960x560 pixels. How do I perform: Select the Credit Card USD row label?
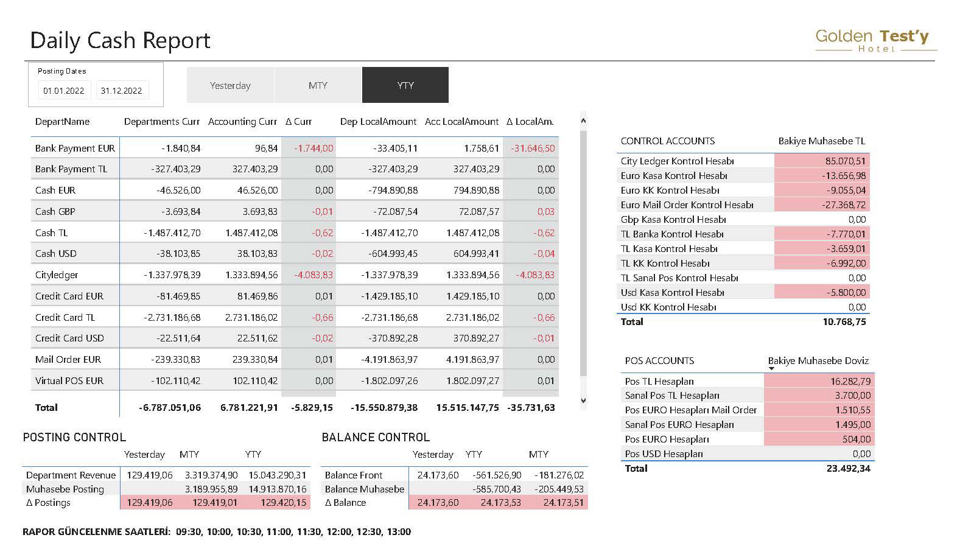(x=69, y=338)
